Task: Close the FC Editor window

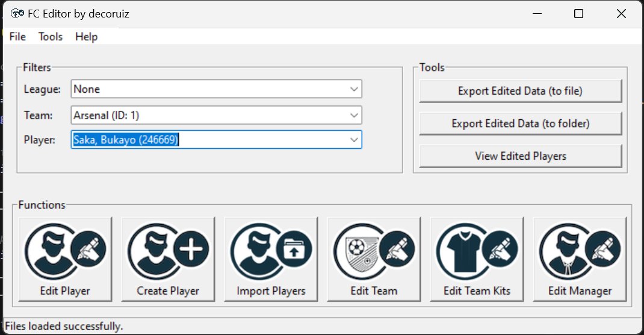Action: point(621,14)
